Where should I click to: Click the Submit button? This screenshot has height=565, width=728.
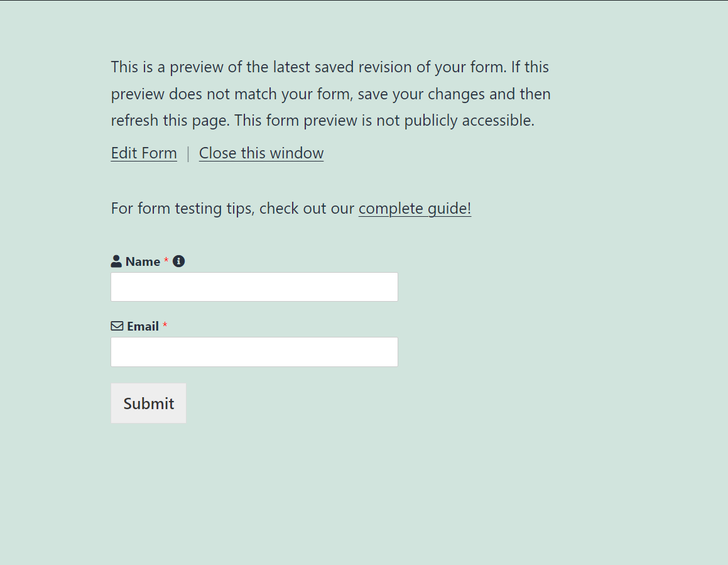point(149,403)
